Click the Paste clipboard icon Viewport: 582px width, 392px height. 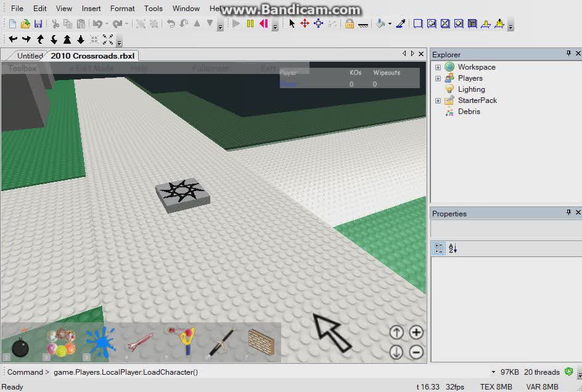81,24
